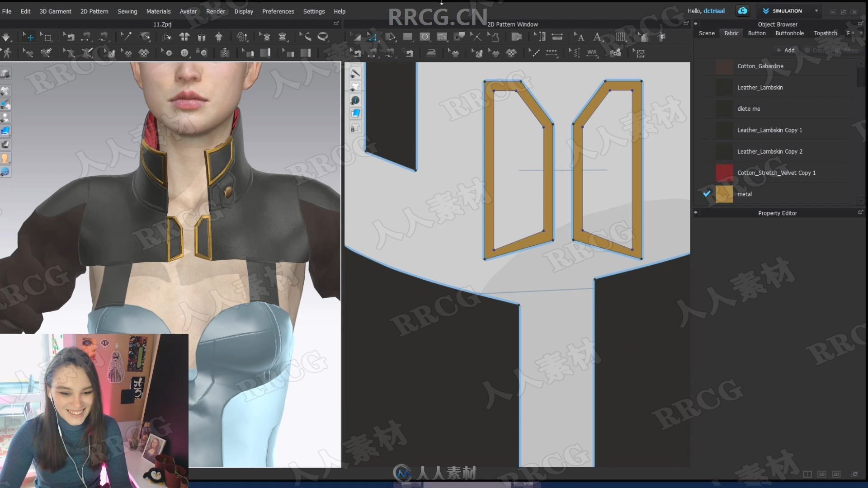Expand the Topstitch tab in Object Browser

pyautogui.click(x=825, y=33)
